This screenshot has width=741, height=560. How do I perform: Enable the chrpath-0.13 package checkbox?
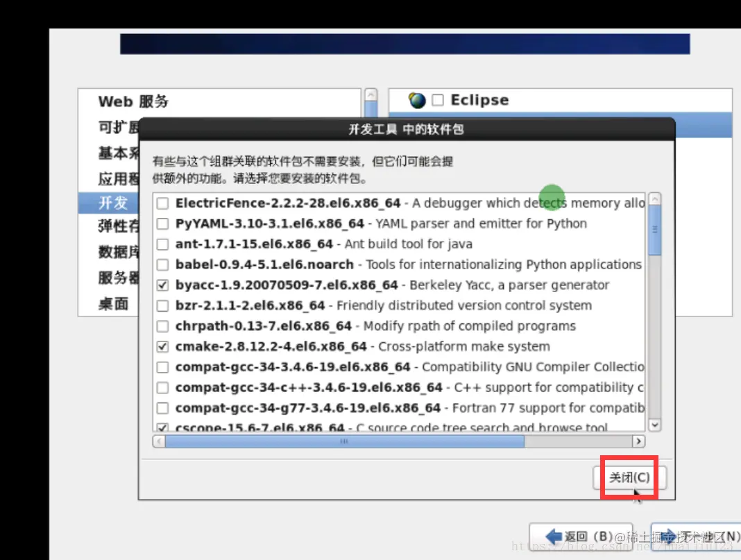click(162, 326)
